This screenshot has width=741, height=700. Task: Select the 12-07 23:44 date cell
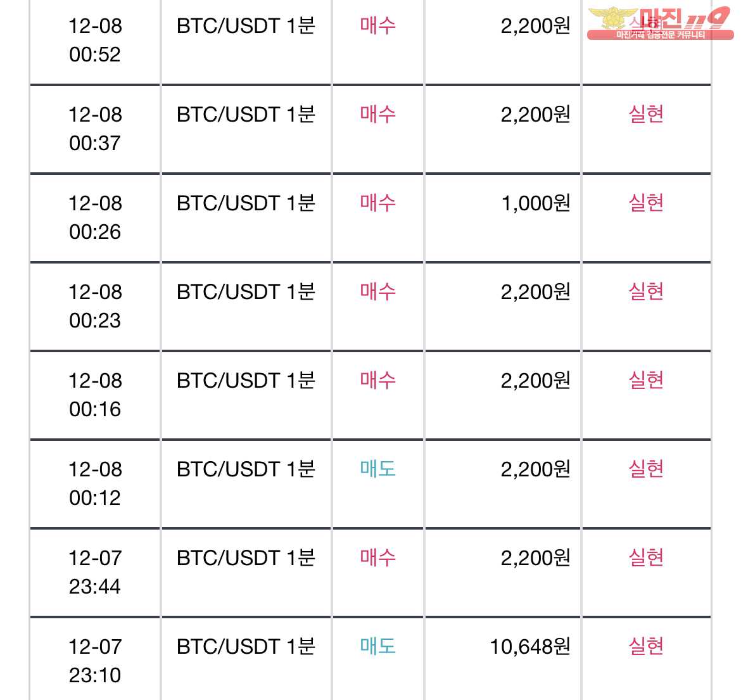[95, 573]
